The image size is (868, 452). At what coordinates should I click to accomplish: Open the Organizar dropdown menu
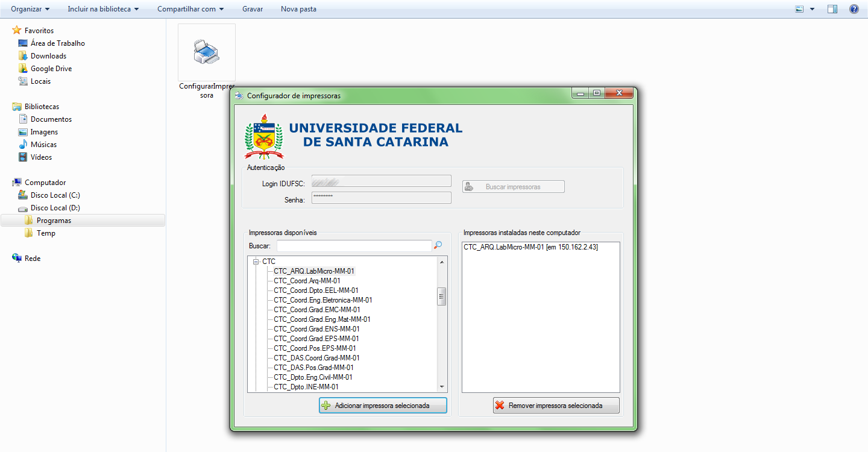pyautogui.click(x=31, y=9)
